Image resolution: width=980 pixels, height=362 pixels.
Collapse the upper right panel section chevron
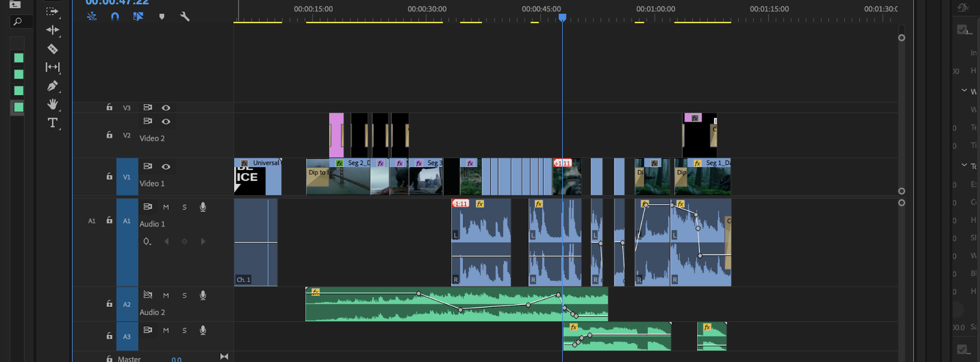click(964, 90)
